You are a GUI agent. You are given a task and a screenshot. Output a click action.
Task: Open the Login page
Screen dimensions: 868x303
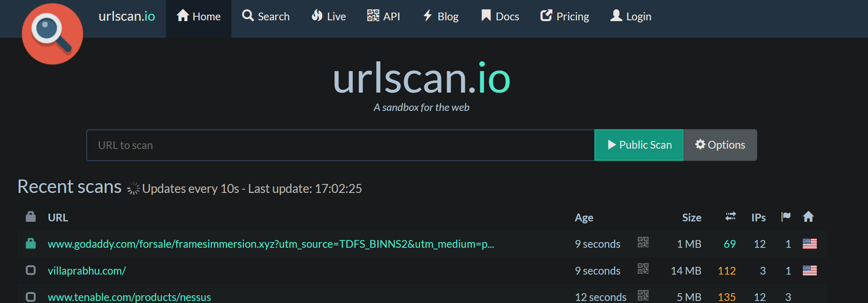click(631, 17)
